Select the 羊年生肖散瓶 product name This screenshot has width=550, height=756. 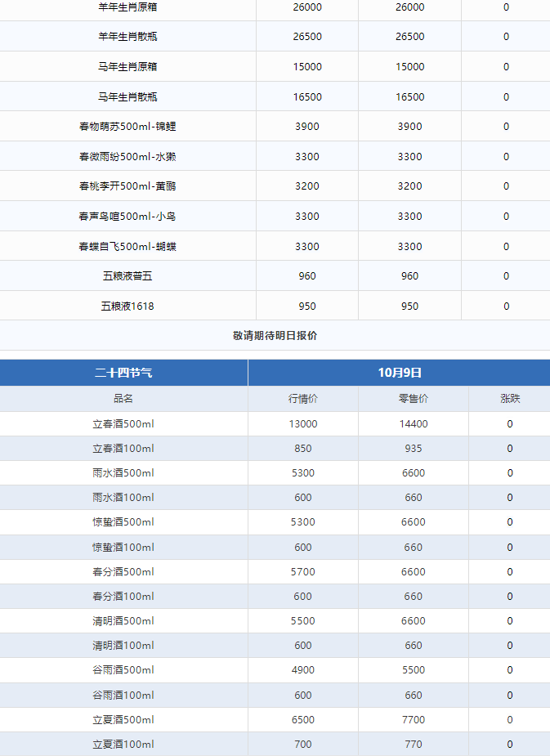pyautogui.click(x=127, y=37)
